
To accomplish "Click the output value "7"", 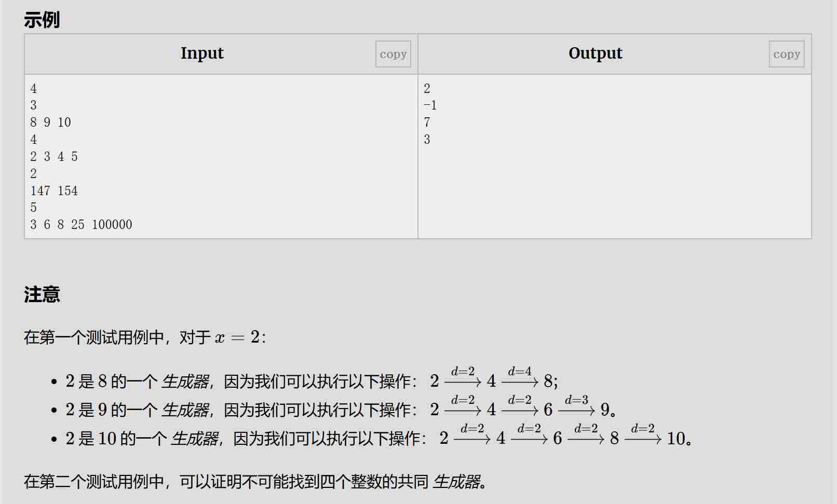I will pos(427,122).
